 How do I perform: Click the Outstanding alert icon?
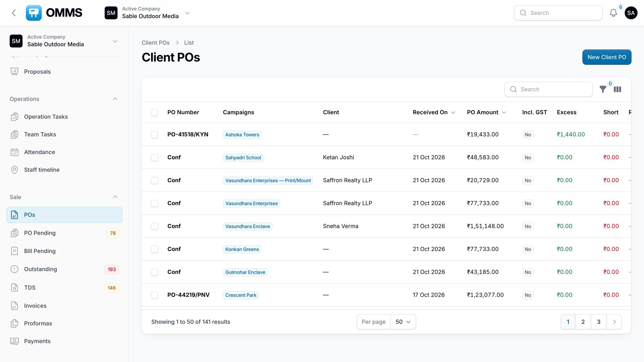pyautogui.click(x=14, y=269)
